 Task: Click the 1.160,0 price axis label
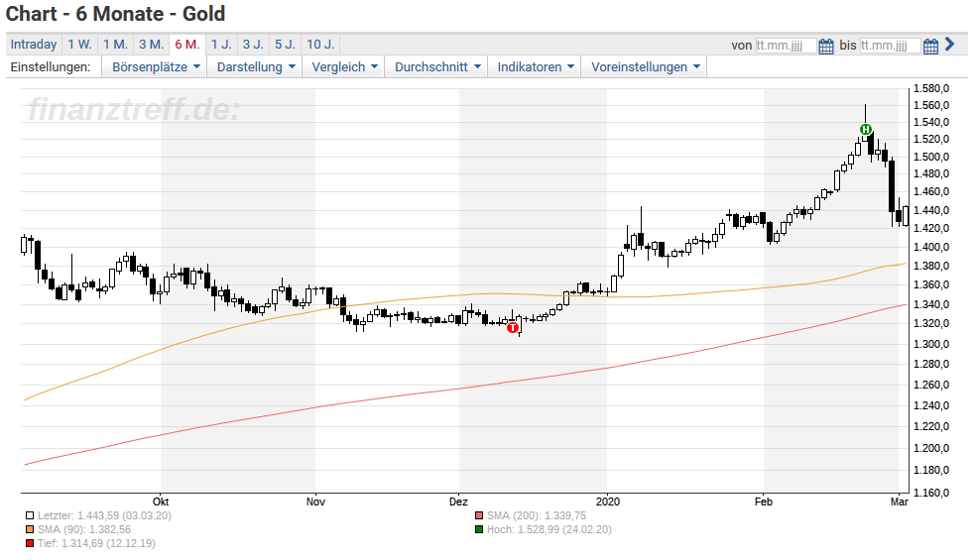pos(930,493)
